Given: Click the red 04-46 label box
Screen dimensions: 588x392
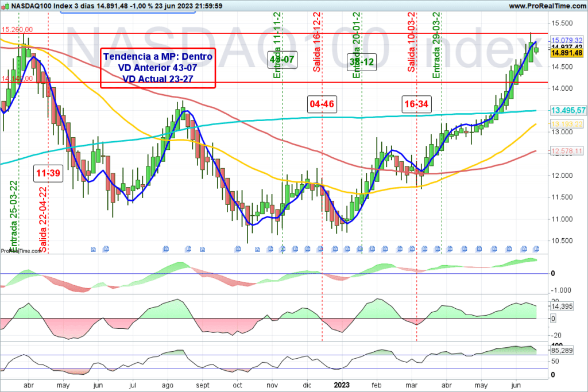Looking at the screenshot, I should click(x=322, y=104).
